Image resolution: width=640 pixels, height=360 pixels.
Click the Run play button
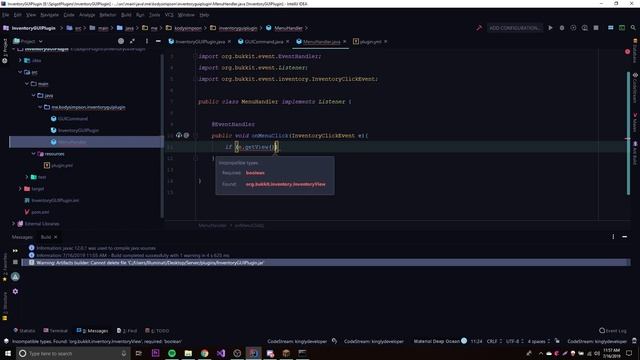pos(550,28)
